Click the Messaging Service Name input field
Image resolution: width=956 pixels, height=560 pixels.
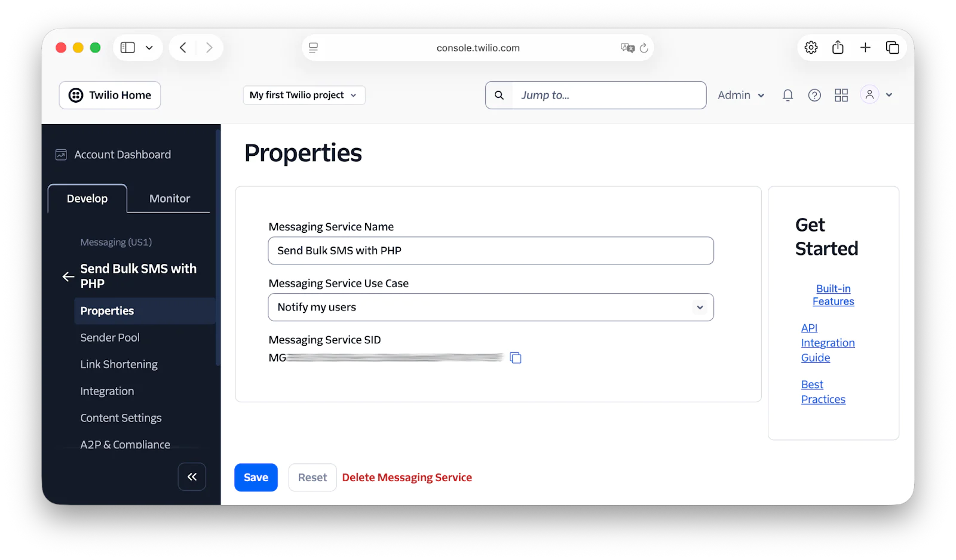490,251
